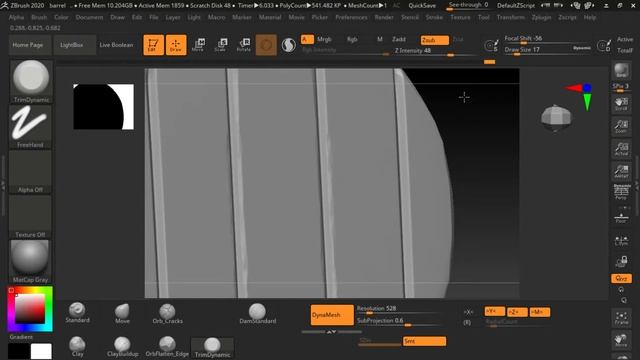Screen dimensions: 640x360
Task: Open the Texture Off selector
Action: [x=31, y=217]
